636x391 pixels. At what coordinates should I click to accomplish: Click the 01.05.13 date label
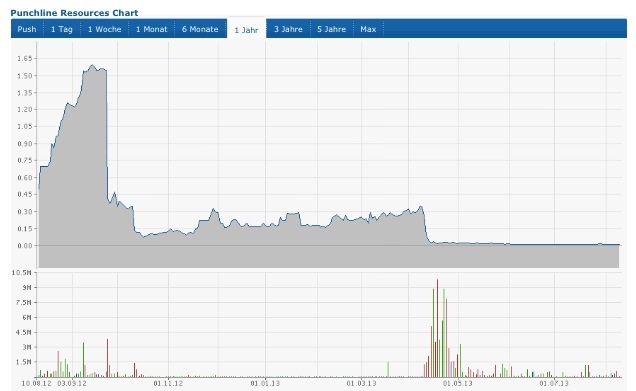pyautogui.click(x=458, y=383)
